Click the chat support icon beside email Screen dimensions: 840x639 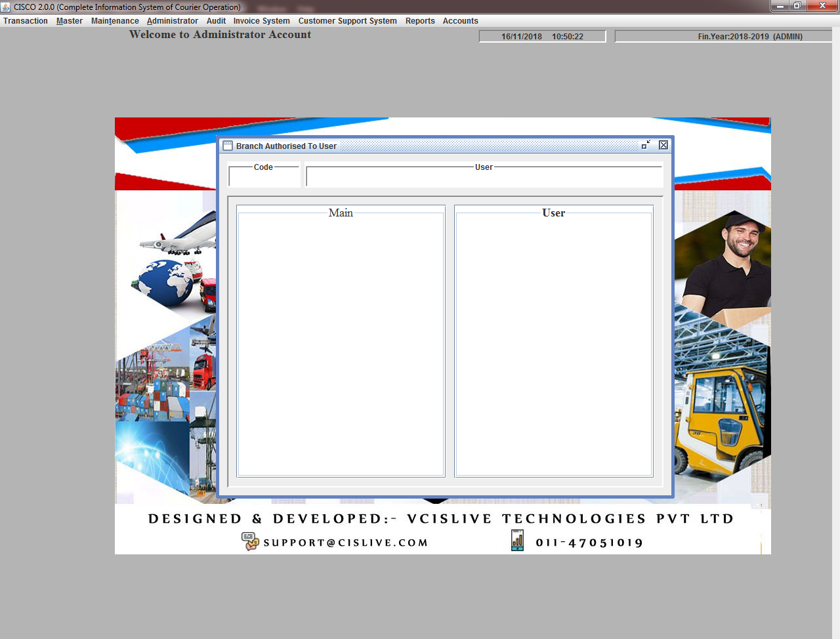click(x=250, y=541)
